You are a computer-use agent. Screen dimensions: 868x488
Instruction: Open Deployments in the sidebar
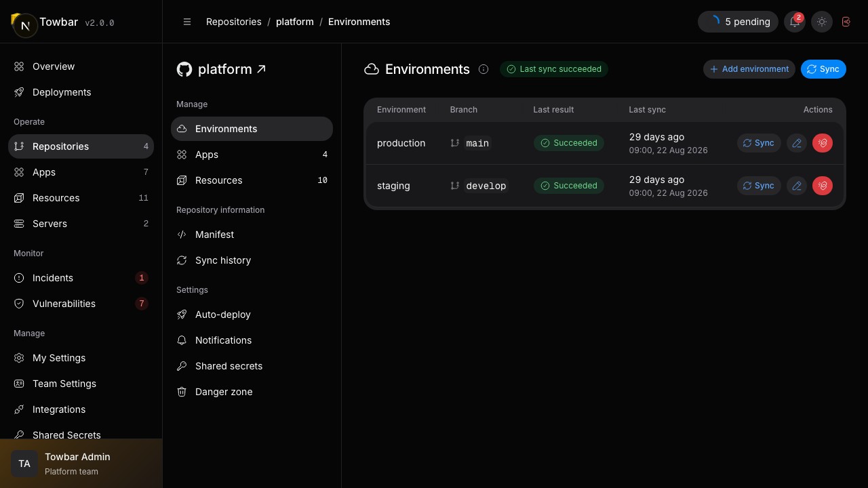click(81, 92)
